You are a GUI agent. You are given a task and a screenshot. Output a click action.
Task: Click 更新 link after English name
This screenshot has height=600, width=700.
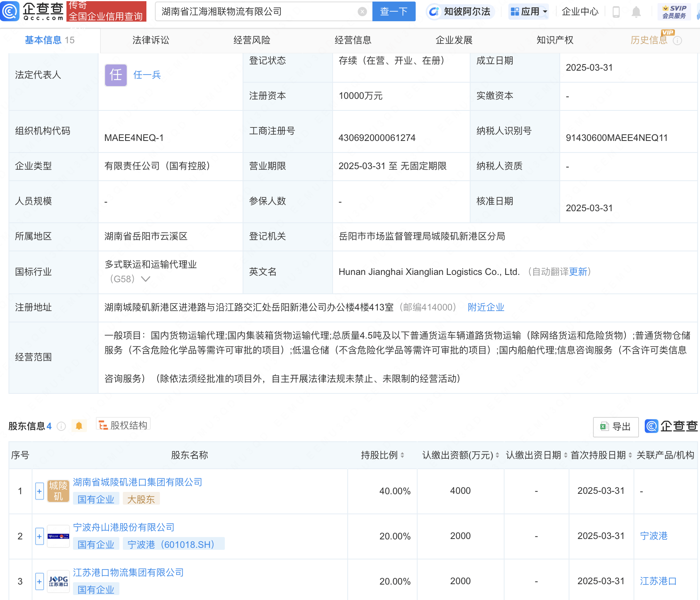(x=578, y=272)
